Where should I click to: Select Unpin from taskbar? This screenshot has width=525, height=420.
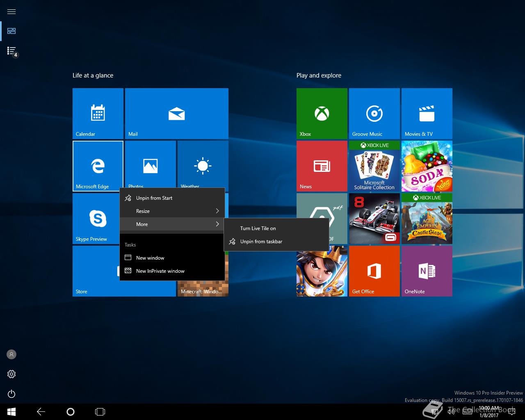pyautogui.click(x=276, y=242)
